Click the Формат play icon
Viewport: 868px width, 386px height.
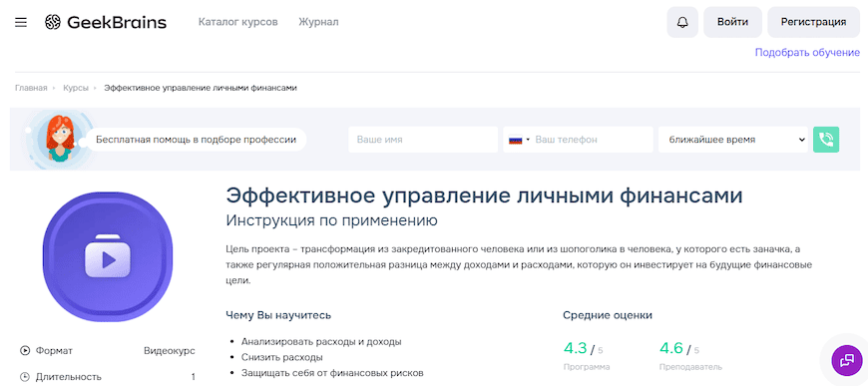25,350
